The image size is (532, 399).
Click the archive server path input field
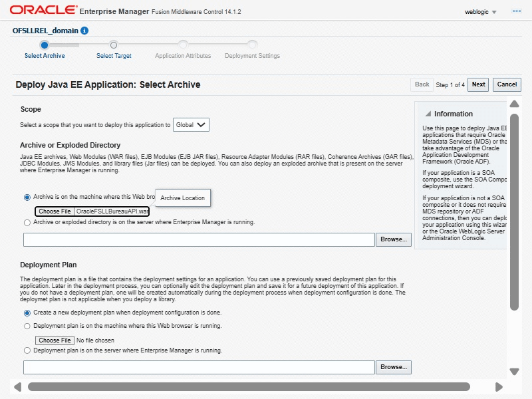[199, 239]
